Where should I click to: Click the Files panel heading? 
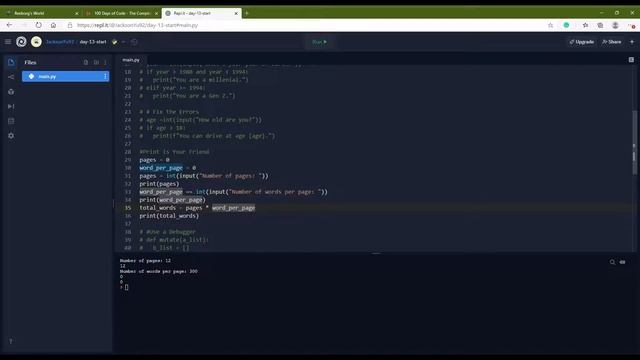tap(30, 62)
